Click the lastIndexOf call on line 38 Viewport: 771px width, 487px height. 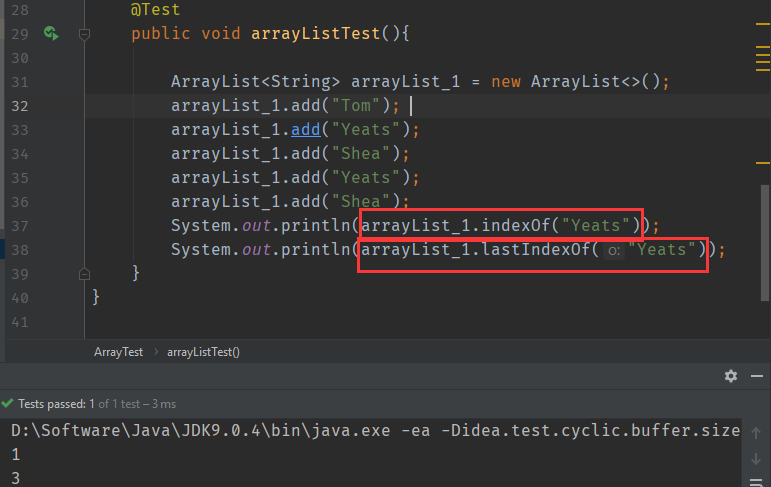click(x=535, y=250)
